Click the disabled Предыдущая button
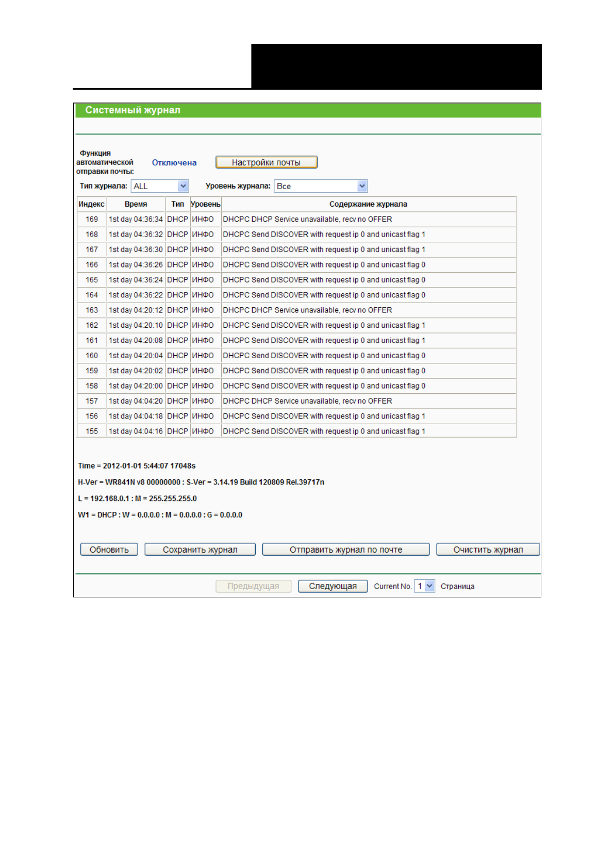This screenshot has height=868, width=614. pyautogui.click(x=253, y=586)
